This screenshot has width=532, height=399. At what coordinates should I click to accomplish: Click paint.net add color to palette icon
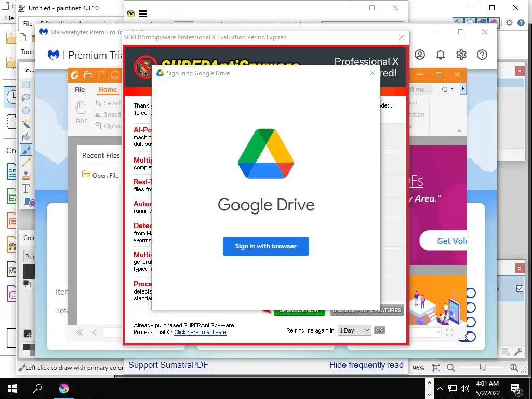[x=28, y=334]
